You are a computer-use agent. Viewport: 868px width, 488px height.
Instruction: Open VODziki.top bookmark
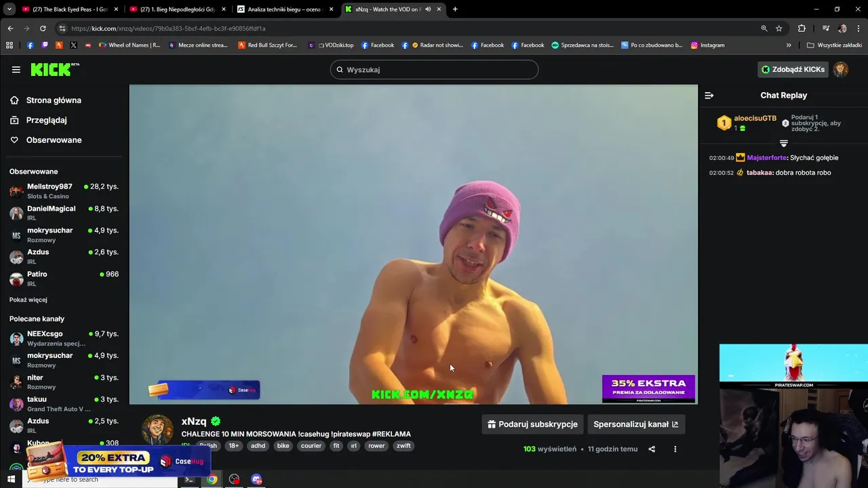[331, 45]
